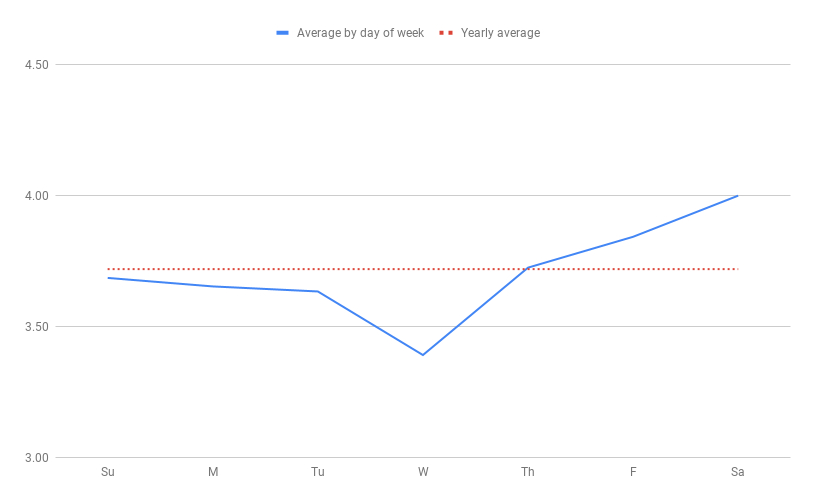Click the blue legend swatch for Average by day of week
Screen dimensions: 816x504
click(283, 33)
